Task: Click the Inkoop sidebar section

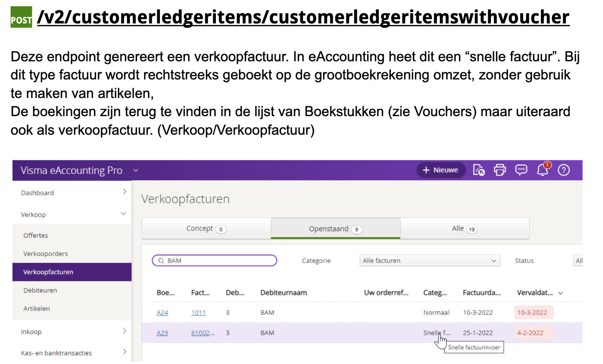Action: (31, 332)
